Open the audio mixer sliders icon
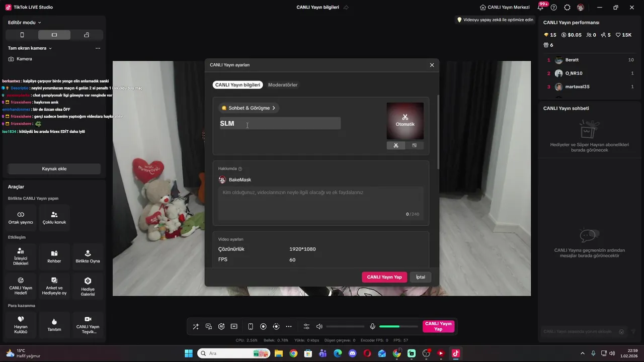Viewport: 644px width, 362px height. tap(306, 326)
